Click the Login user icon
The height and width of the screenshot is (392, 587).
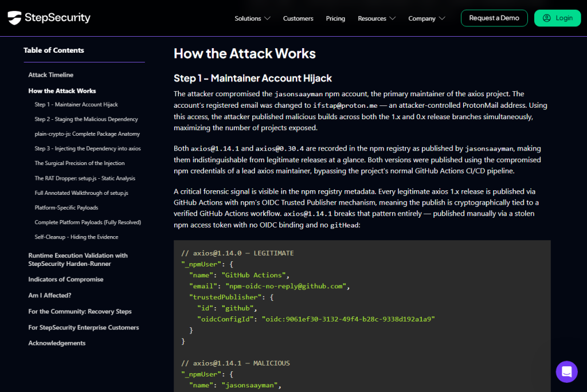pyautogui.click(x=546, y=18)
